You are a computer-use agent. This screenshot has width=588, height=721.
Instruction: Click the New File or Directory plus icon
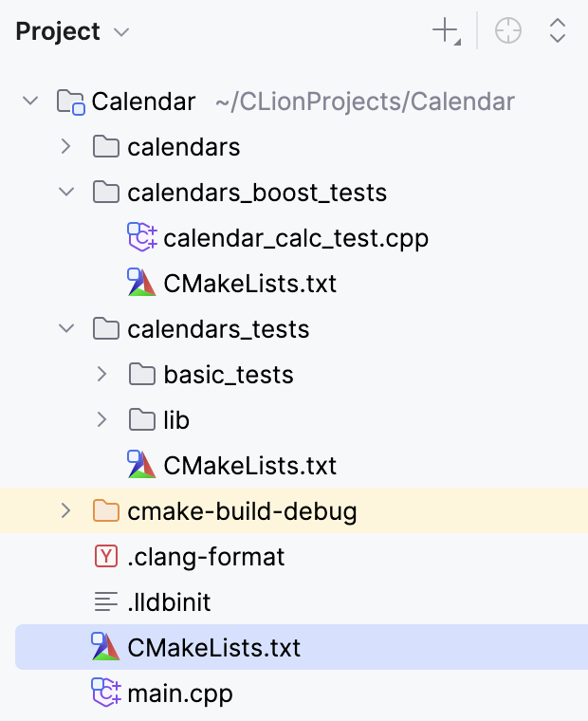click(444, 31)
